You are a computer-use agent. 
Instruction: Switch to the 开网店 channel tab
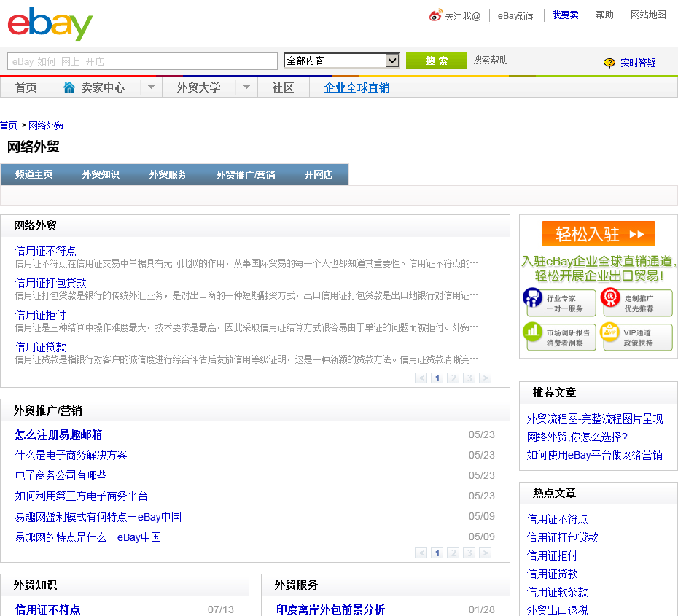coord(319,175)
